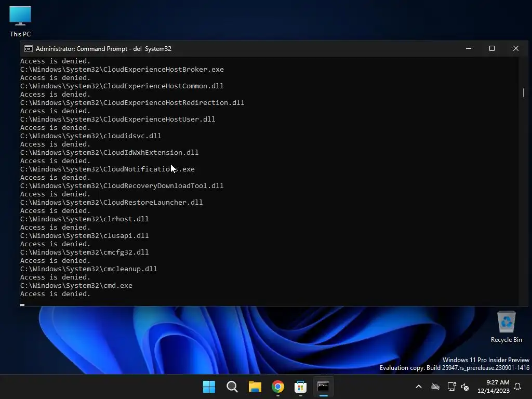Screen dimensions: 532x399
Task: Click the line cmcfg32.dll
Action: click(85, 252)
